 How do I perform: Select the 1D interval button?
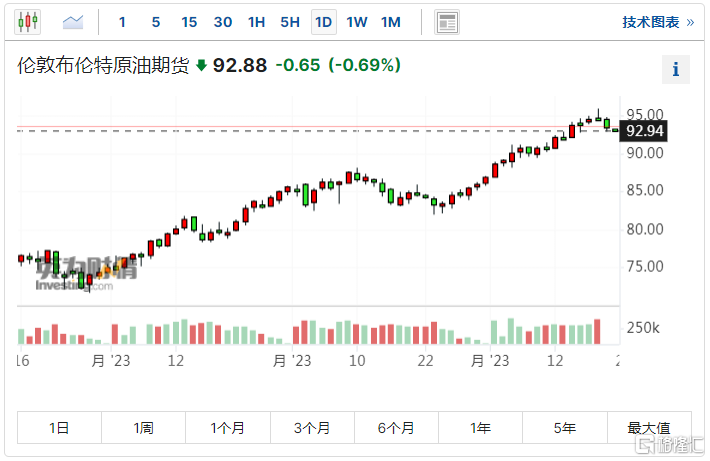[x=323, y=22]
